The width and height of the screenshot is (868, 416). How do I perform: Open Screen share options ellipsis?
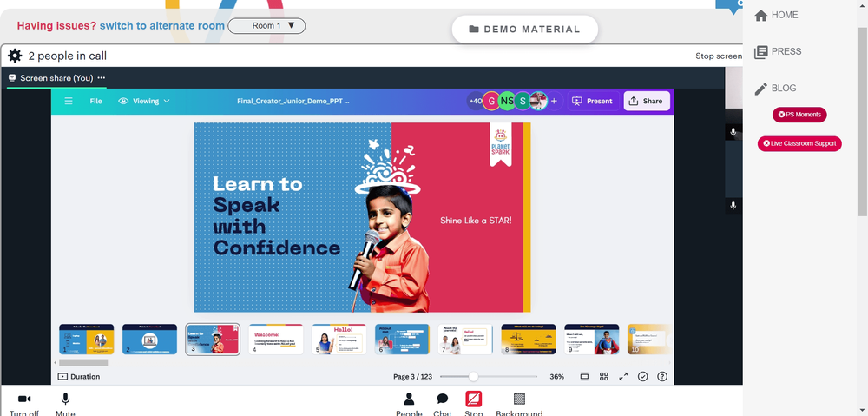tap(102, 77)
